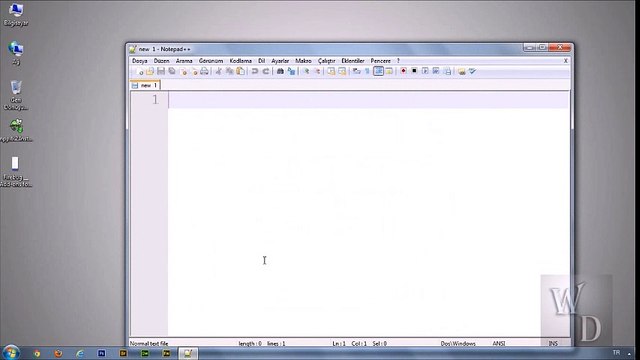Image resolution: width=640 pixels, height=360 pixels.
Task: Click 'Ln : 1' in status bar
Action: click(x=339, y=344)
